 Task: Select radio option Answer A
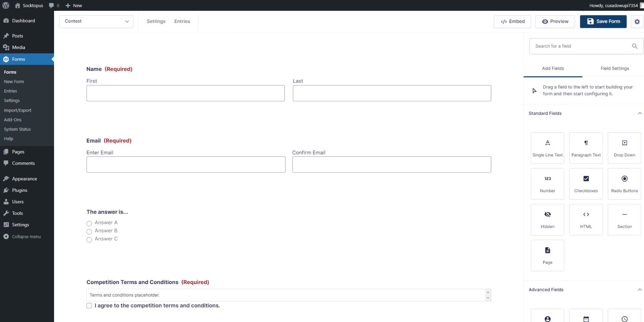pyautogui.click(x=89, y=223)
